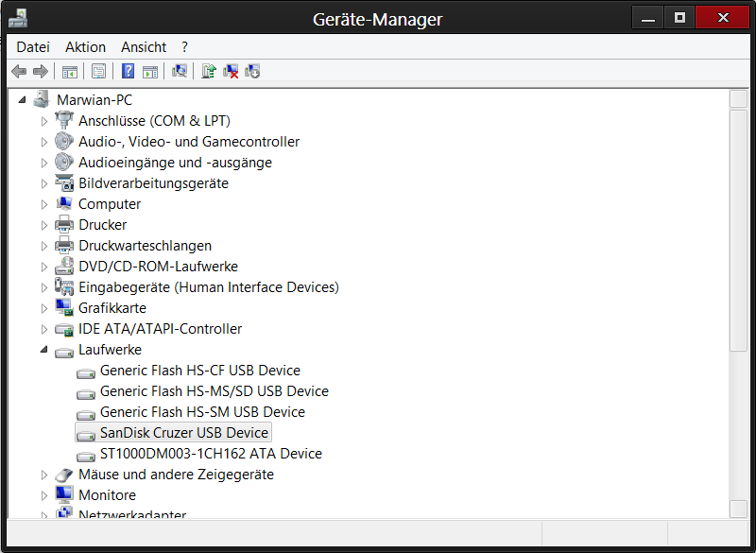Expand Audio-, Video- und Gamecontroller

click(43, 142)
